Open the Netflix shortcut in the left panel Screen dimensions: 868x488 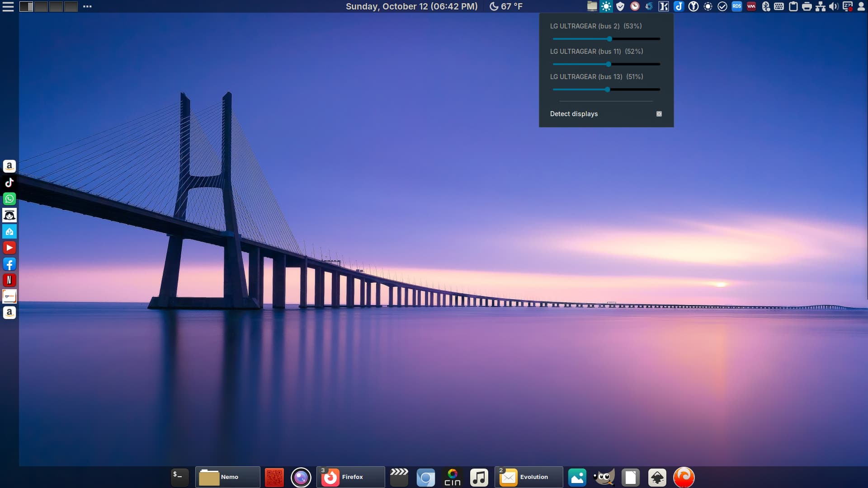(x=9, y=280)
